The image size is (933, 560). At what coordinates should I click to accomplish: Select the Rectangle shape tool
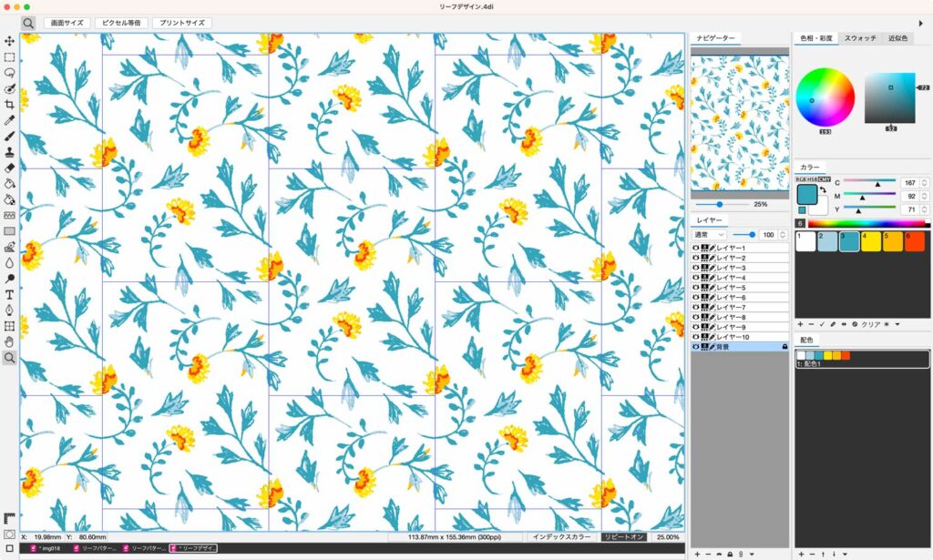click(x=9, y=231)
